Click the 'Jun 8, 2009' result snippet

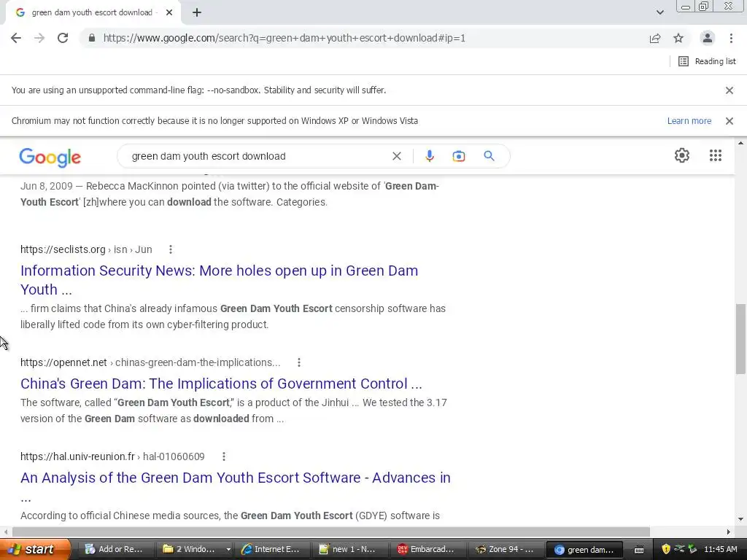pos(230,194)
